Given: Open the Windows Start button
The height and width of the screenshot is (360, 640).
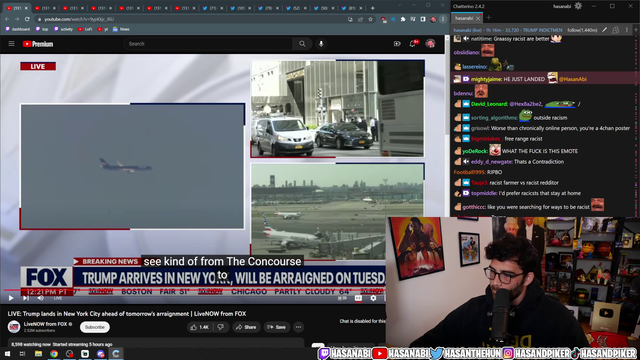Looking at the screenshot, I should (x=7, y=354).
